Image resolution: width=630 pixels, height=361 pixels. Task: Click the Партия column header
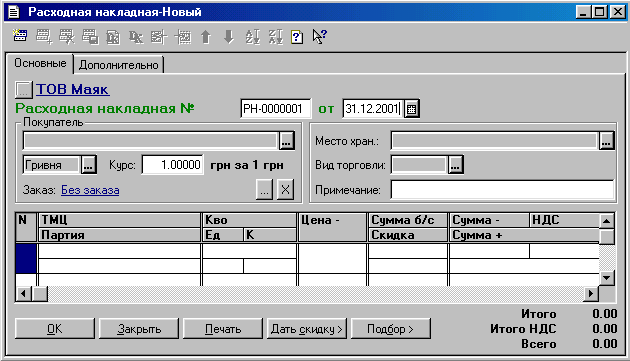click(x=119, y=235)
